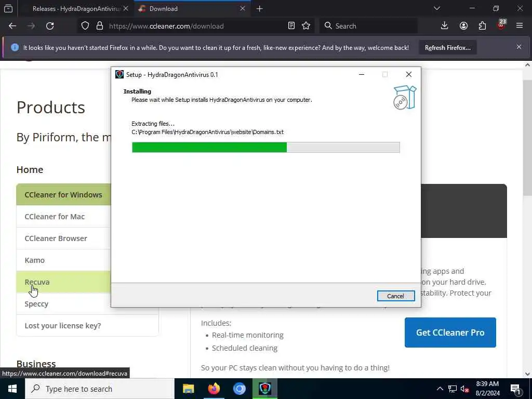Click the Firefox back arrow

[12, 26]
